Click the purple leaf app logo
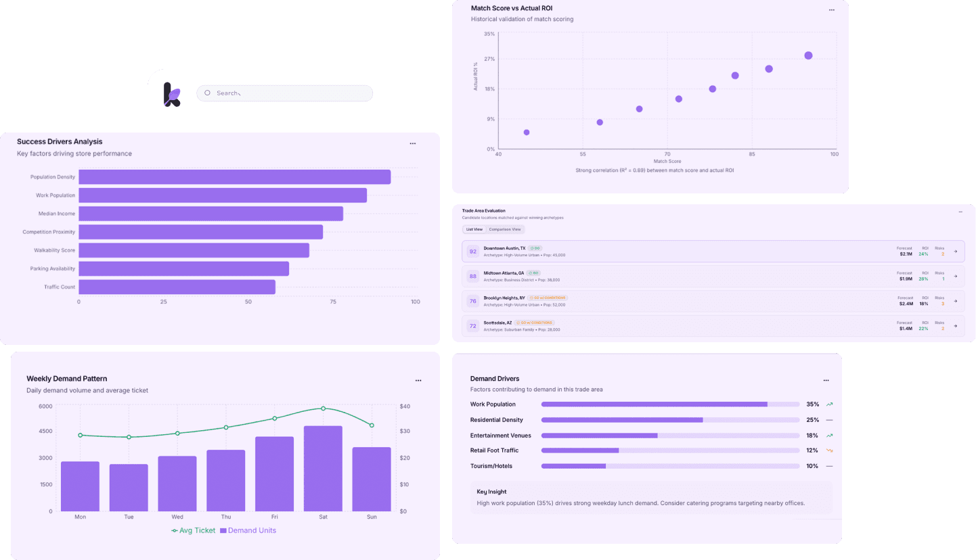Image resolution: width=976 pixels, height=560 pixels. pyautogui.click(x=172, y=95)
